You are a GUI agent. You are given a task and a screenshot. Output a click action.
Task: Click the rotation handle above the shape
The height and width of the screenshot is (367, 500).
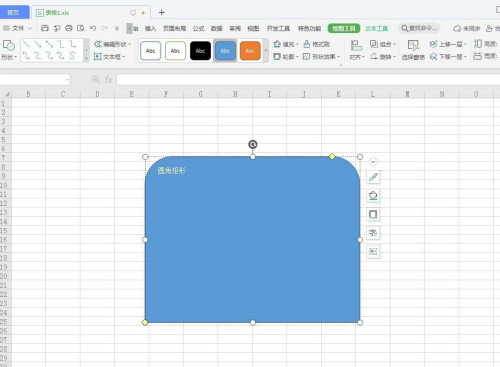253,144
